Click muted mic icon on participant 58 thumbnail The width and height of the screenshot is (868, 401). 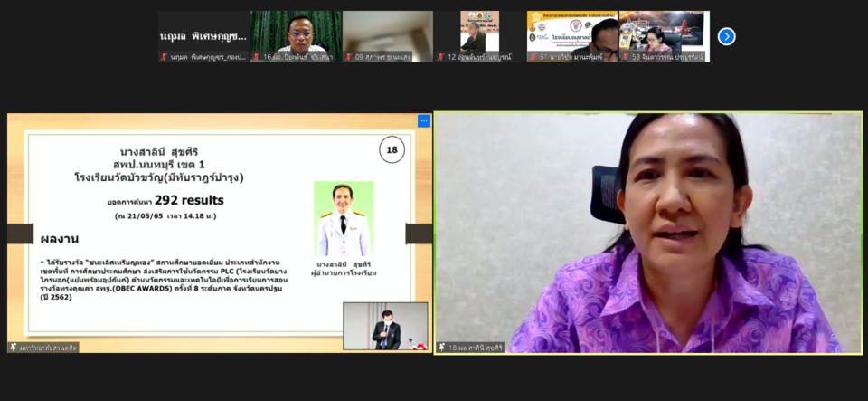[625, 57]
